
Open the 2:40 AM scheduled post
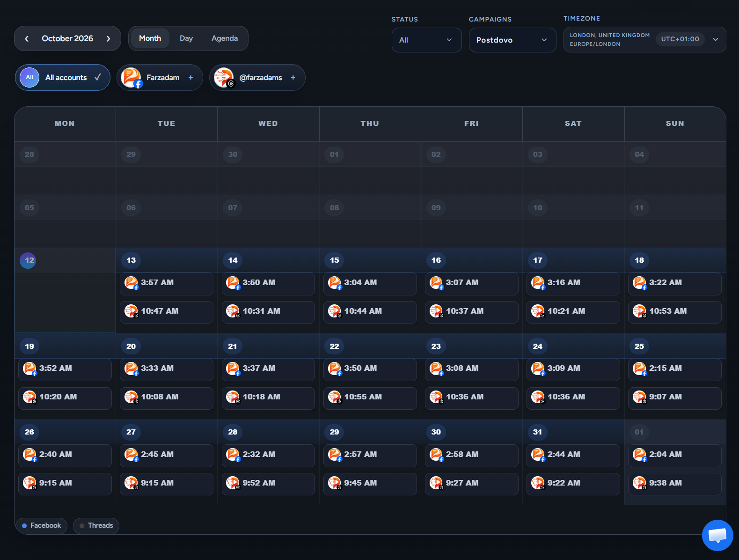pos(65,456)
